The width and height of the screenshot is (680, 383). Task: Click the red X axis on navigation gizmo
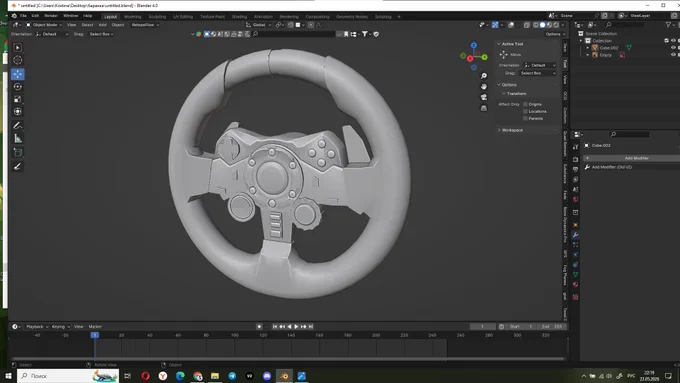[470, 59]
